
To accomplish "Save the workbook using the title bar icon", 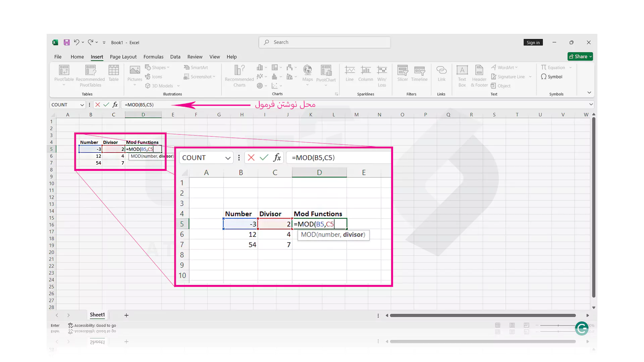I will (67, 42).
